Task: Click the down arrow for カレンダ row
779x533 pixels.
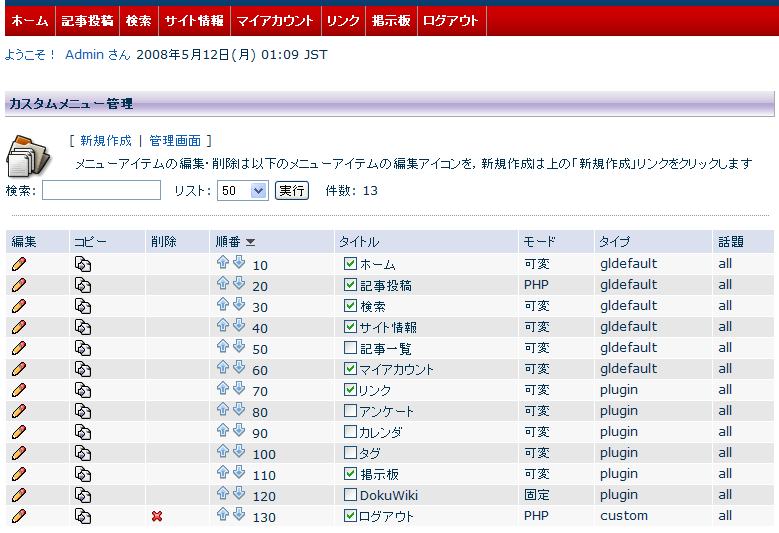Action: [x=239, y=431]
